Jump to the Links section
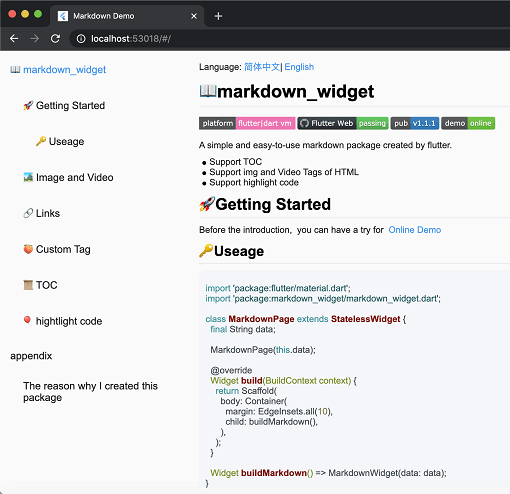The image size is (510, 494). click(48, 213)
